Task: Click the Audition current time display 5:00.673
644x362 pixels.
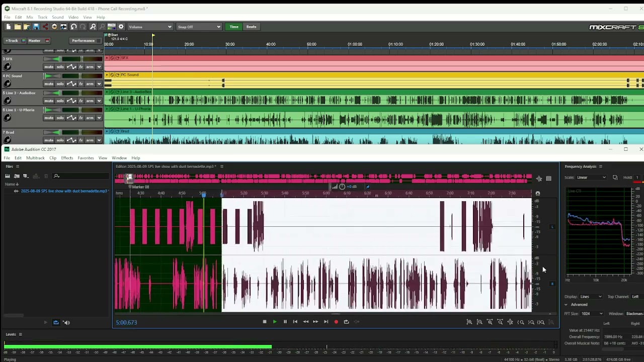Action: point(126,322)
